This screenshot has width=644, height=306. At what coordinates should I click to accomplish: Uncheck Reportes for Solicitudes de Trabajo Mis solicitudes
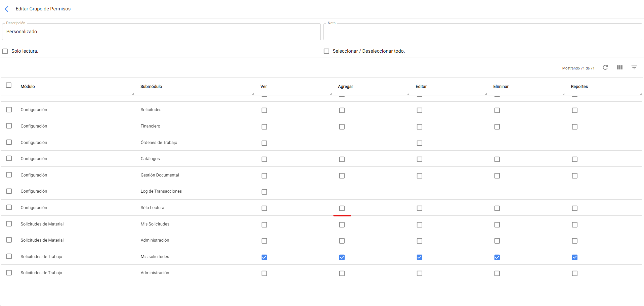tap(574, 257)
